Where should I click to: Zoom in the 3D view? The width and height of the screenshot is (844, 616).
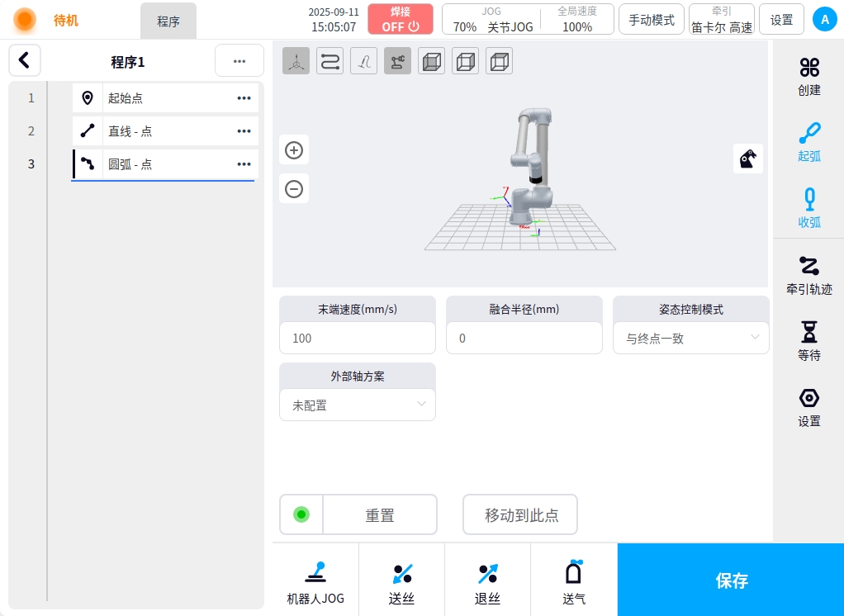tap(294, 150)
